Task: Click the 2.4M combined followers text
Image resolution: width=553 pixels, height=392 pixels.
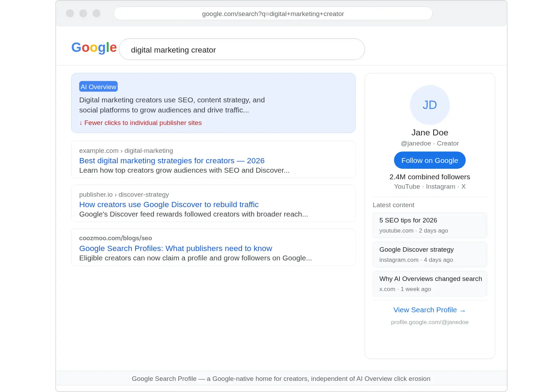Action: point(430,177)
